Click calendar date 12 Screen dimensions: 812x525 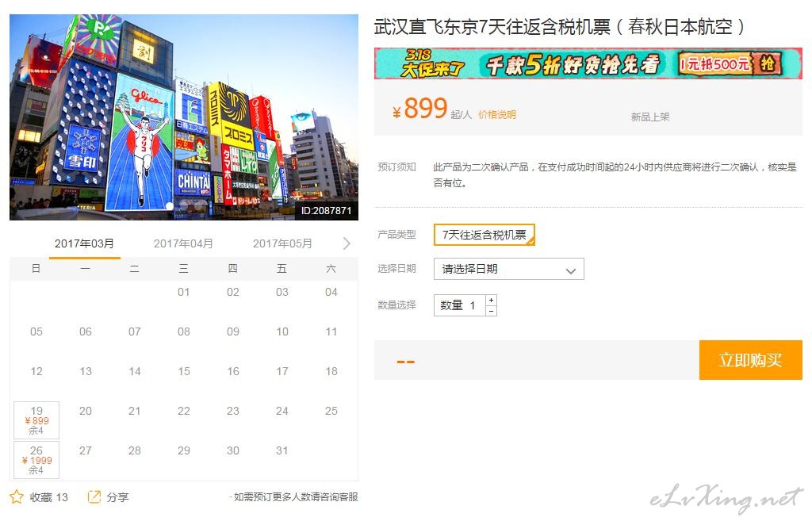tap(36, 371)
